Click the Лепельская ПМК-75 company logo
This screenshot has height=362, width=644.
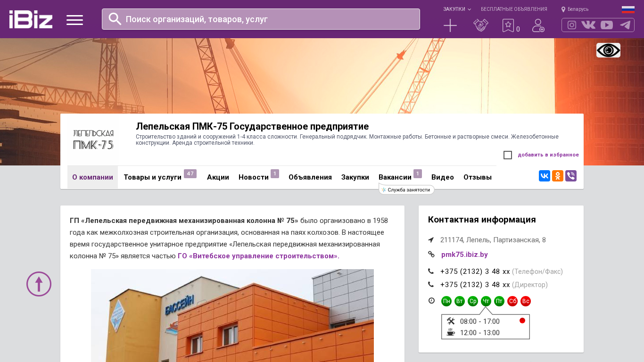pyautogui.click(x=93, y=140)
